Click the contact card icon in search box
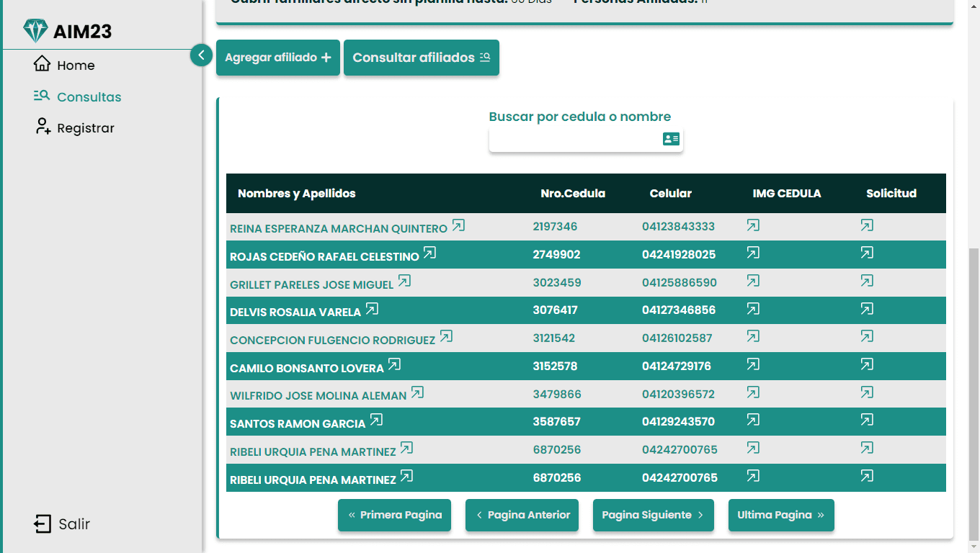This screenshot has width=980, height=553. click(x=671, y=139)
